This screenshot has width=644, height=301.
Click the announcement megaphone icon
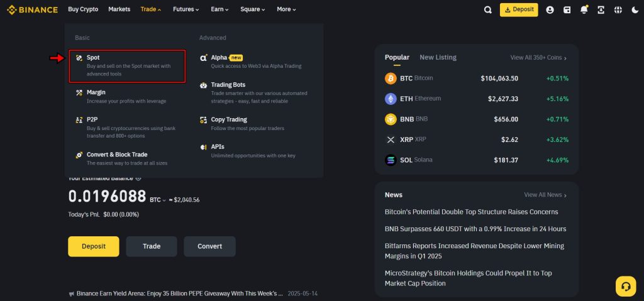click(72, 293)
